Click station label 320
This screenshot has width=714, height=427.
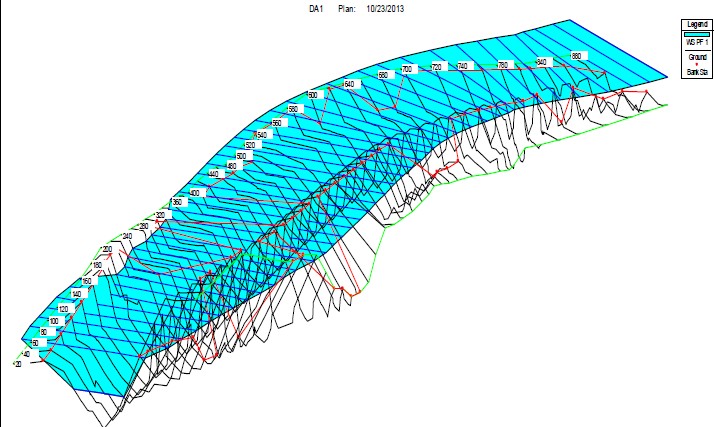pyautogui.click(x=160, y=215)
